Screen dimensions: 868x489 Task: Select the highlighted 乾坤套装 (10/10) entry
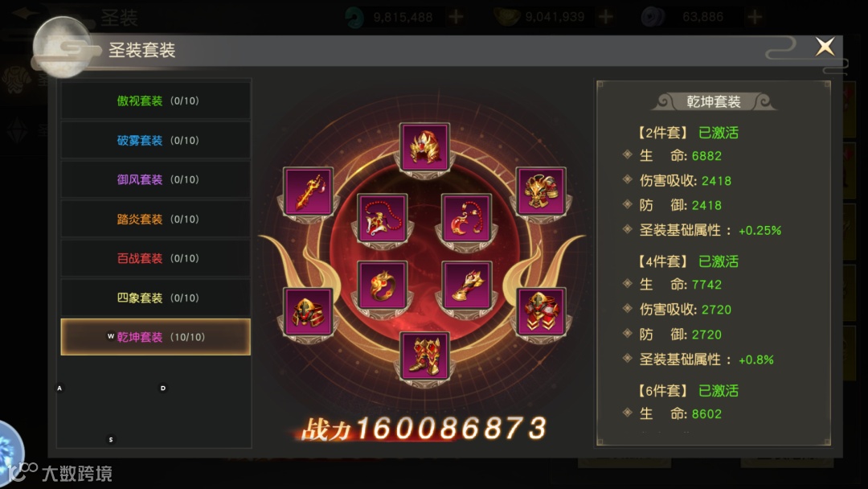156,337
